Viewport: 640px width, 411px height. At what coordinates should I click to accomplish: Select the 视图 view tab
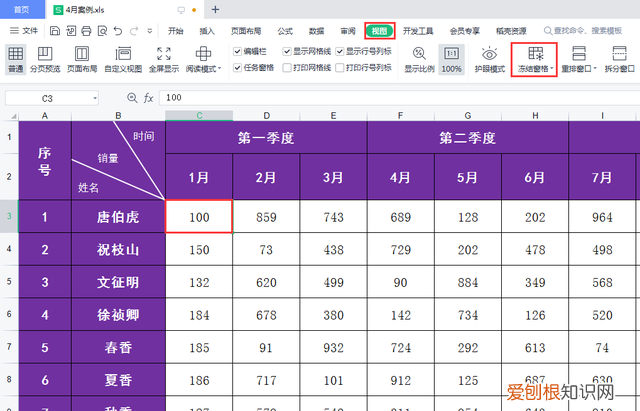coord(380,31)
